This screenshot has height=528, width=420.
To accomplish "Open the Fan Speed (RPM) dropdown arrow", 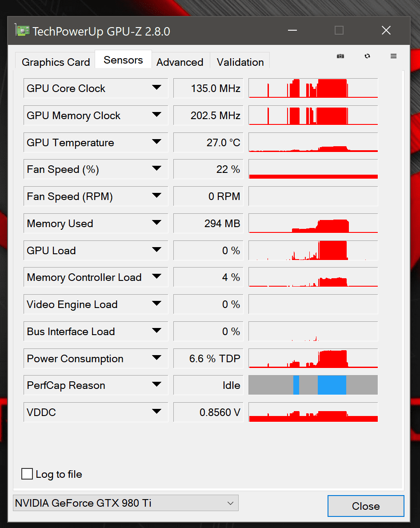I will point(156,195).
